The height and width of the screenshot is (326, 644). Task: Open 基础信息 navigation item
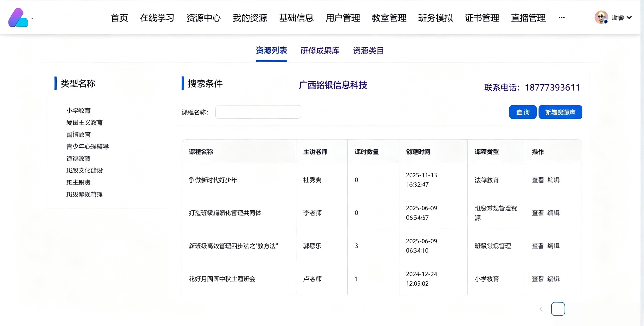point(296,18)
